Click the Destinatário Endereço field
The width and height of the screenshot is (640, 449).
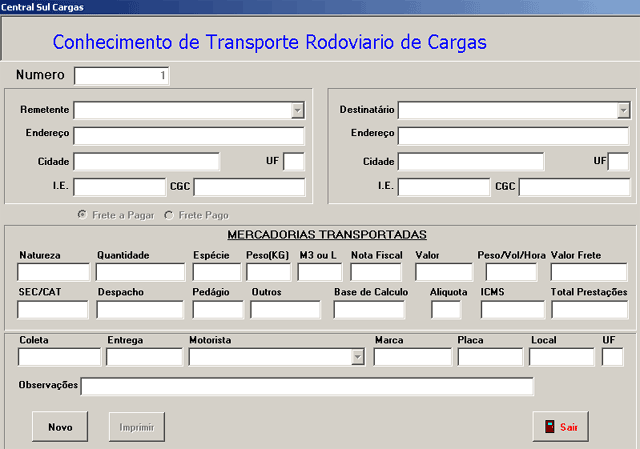(513, 136)
